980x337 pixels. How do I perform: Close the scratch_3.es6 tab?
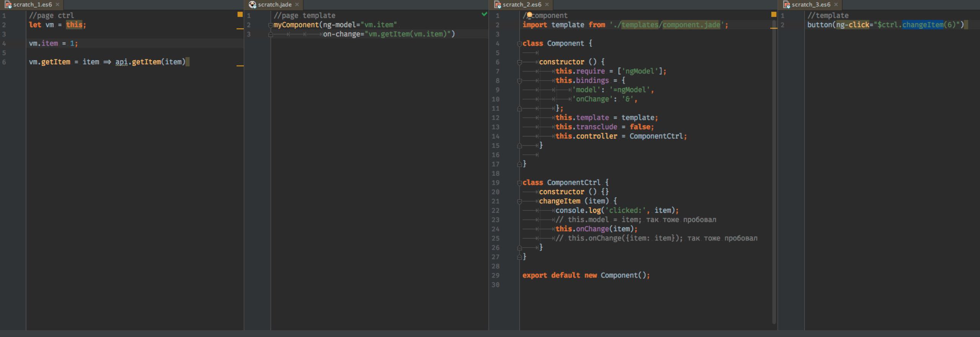(836, 5)
